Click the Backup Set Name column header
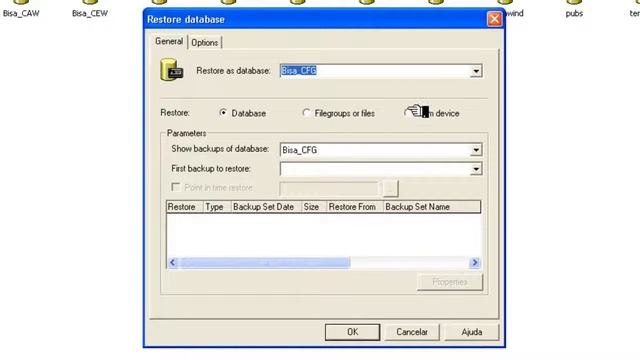This screenshot has width=640, height=360. (432, 207)
